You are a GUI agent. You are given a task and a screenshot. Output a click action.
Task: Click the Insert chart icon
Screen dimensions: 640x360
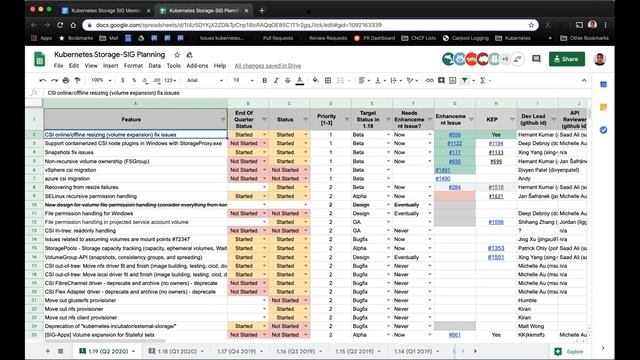coord(453,80)
